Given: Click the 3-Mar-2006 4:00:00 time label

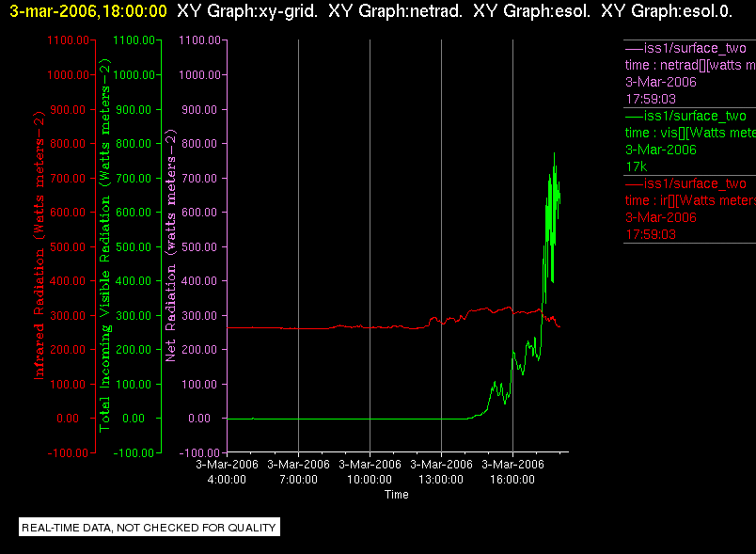Looking at the screenshot, I should pos(228,471).
